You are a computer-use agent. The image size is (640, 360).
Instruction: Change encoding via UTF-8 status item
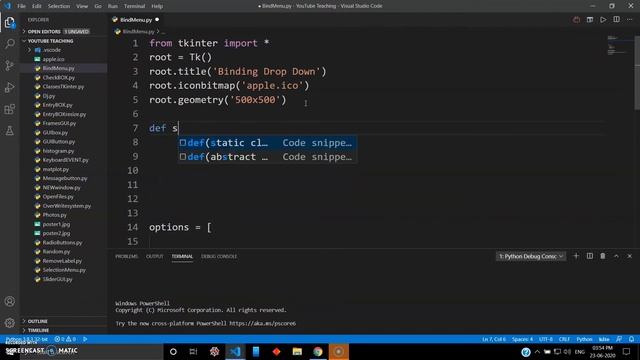(546, 339)
